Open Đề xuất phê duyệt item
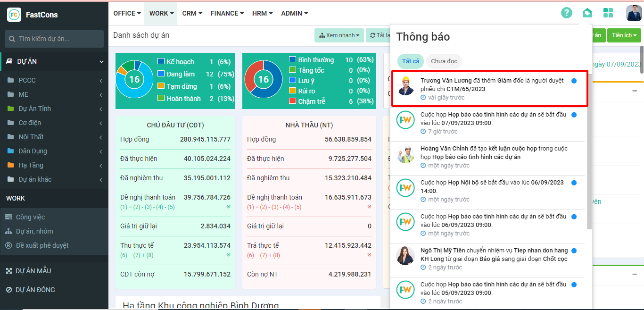644x310 pixels. (x=42, y=245)
